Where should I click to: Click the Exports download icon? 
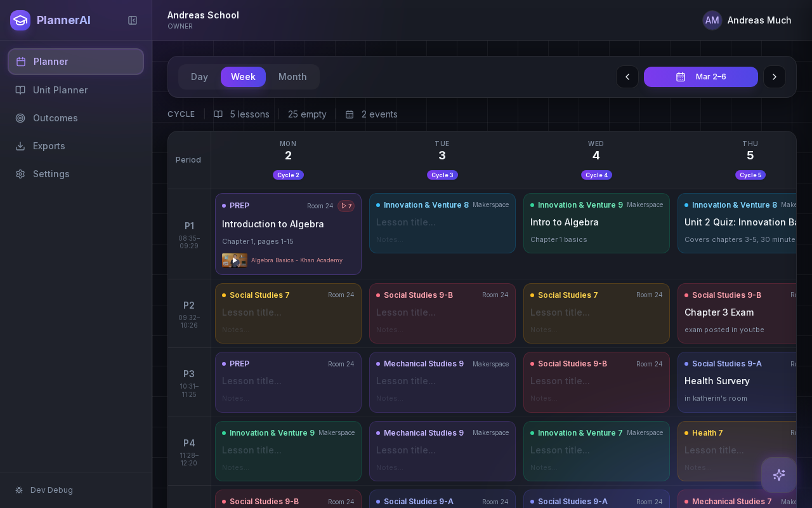[20, 146]
